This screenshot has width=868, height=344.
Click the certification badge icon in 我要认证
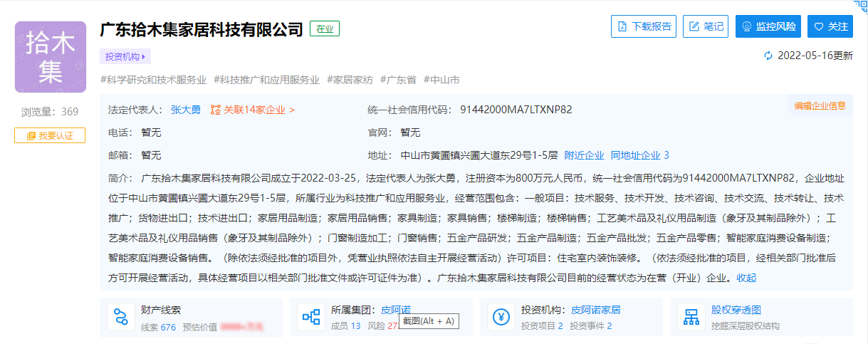click(x=31, y=135)
